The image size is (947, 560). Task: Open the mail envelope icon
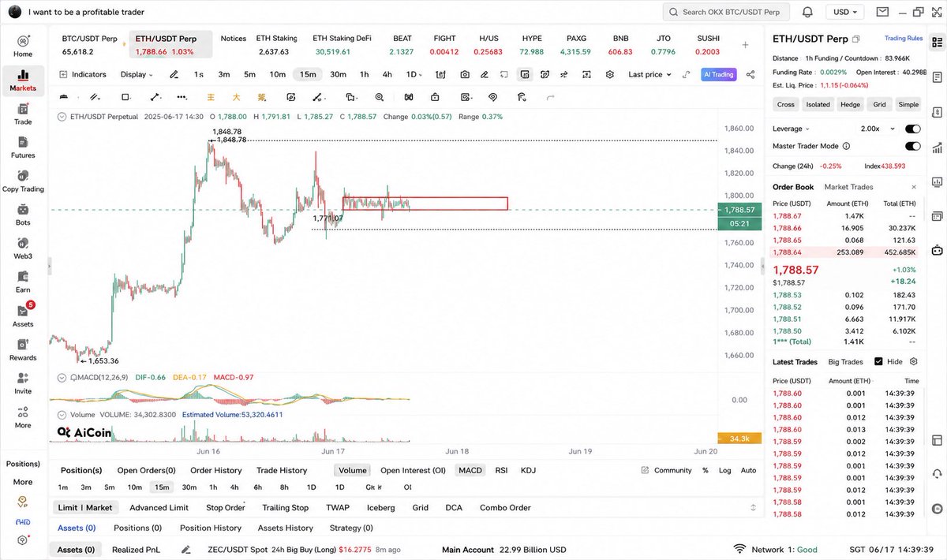click(882, 12)
